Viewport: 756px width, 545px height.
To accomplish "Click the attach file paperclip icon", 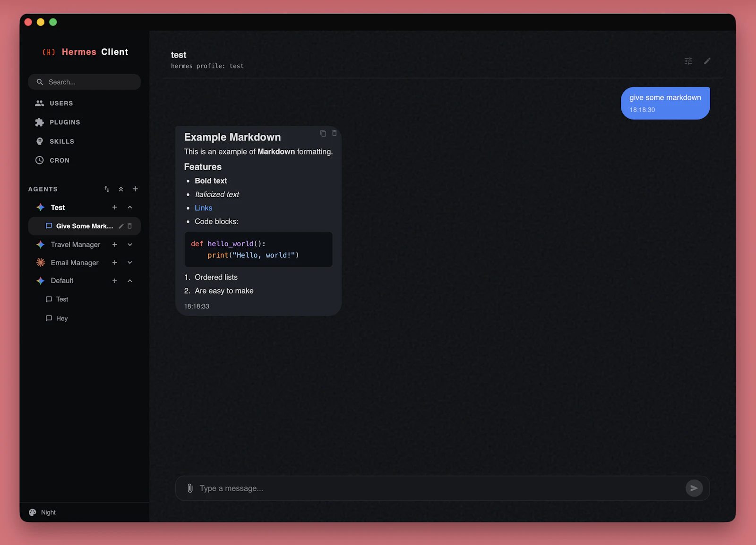I will [190, 488].
